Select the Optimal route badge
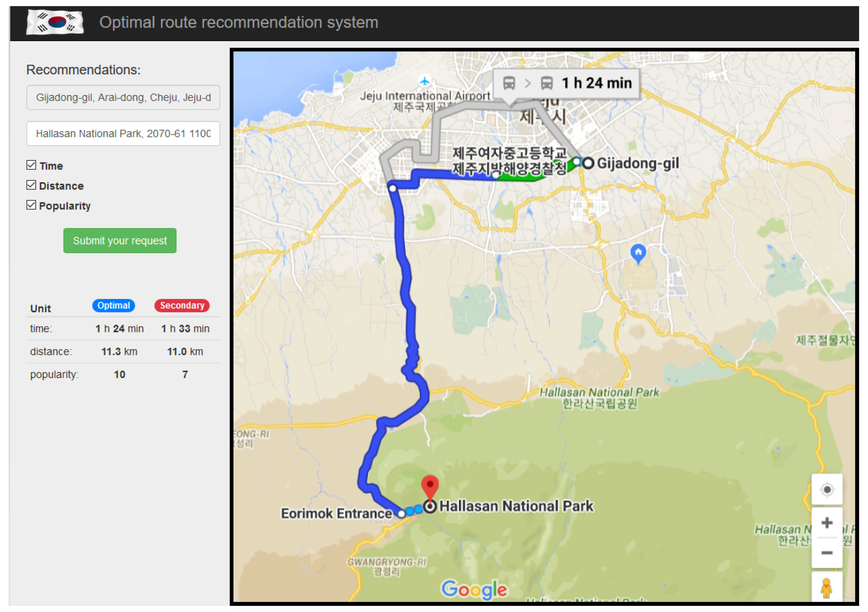The width and height of the screenshot is (868, 612). (x=113, y=305)
